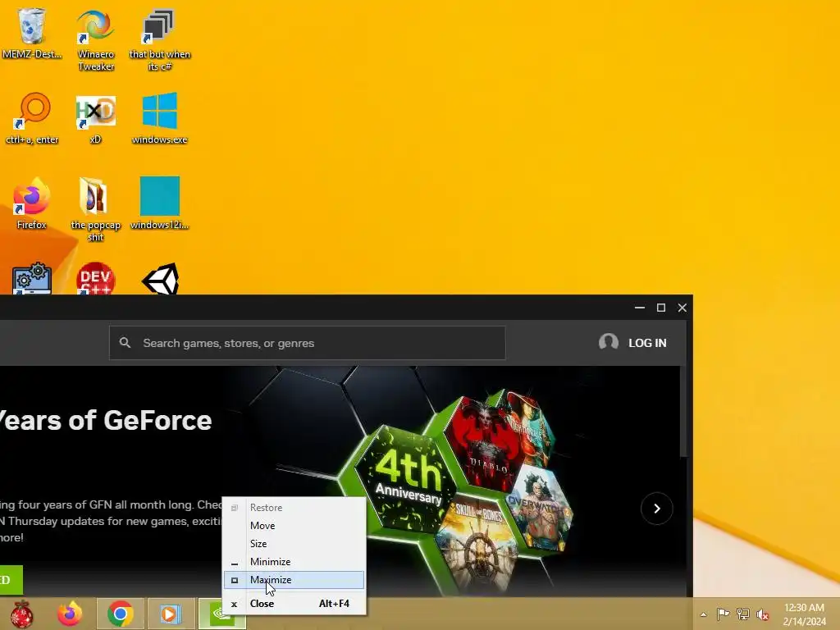Choose Size in the window context menu
840x630 pixels.
(294, 544)
